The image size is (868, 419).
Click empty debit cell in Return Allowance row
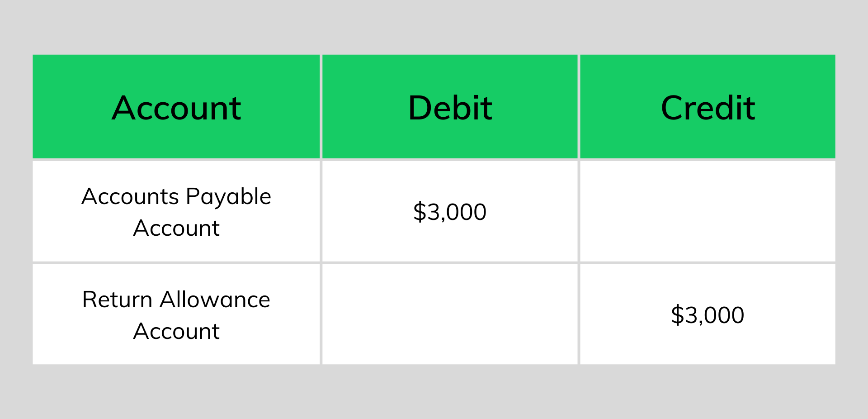450,314
